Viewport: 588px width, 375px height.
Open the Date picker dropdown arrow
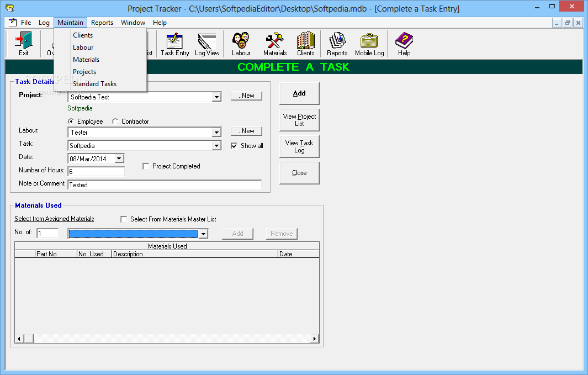[x=119, y=159]
